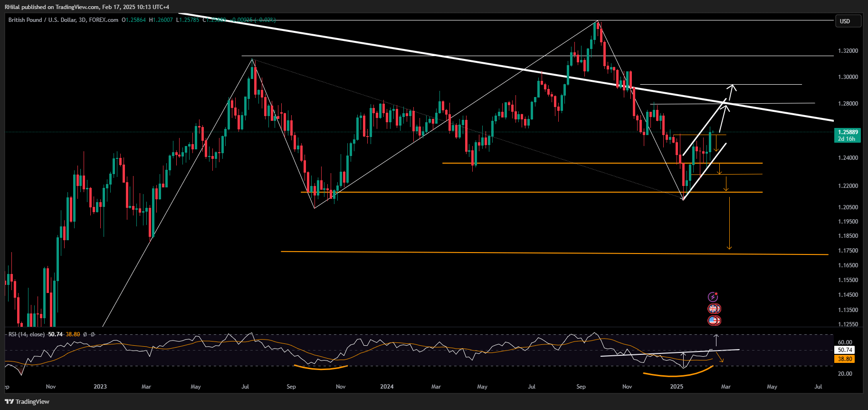Image resolution: width=868 pixels, height=410 pixels.
Task: Click the orange RSI legend value 38.80
Action: [73, 334]
